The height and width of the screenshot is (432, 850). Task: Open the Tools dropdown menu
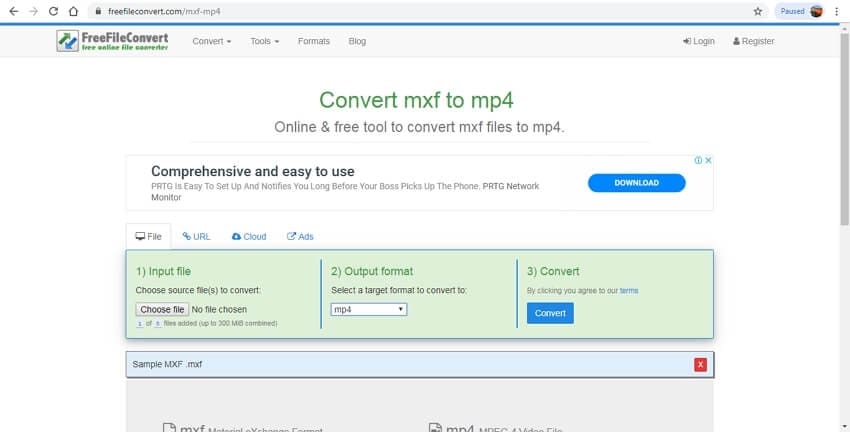265,41
